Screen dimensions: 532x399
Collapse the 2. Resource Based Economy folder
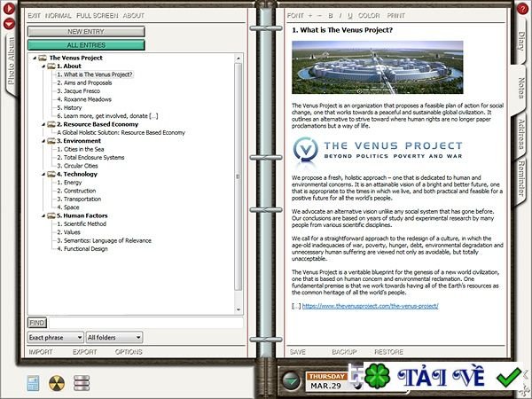43,125
